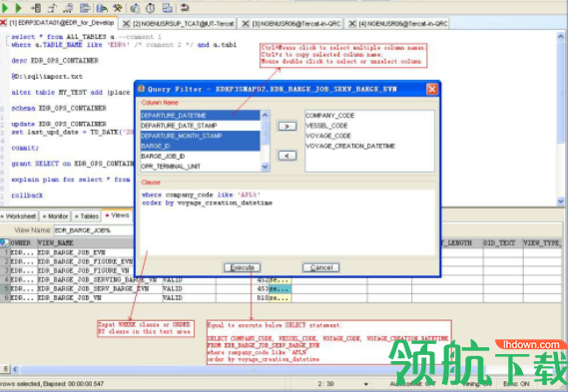Click SQL editor scroll down arrow
568x392 pixels.
[x=560, y=200]
